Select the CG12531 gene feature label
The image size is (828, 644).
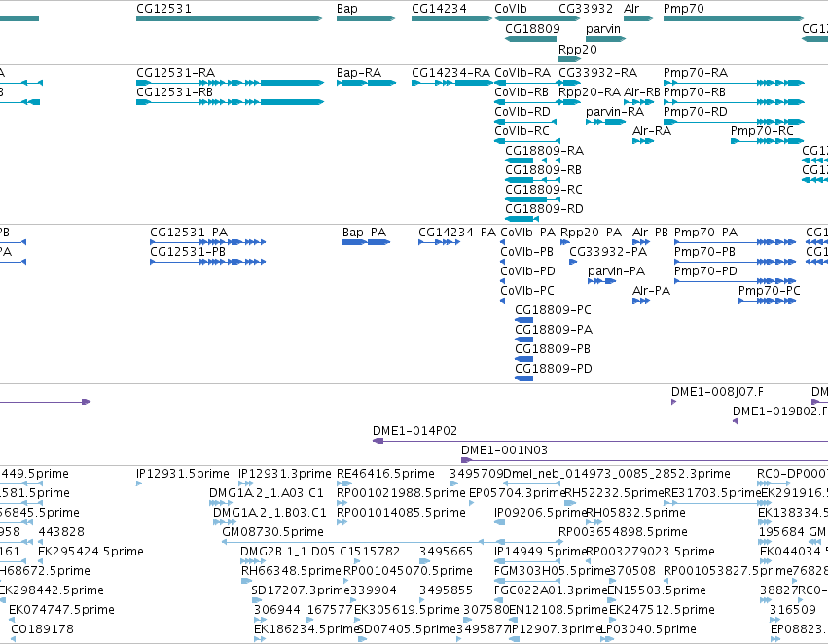[x=163, y=9]
